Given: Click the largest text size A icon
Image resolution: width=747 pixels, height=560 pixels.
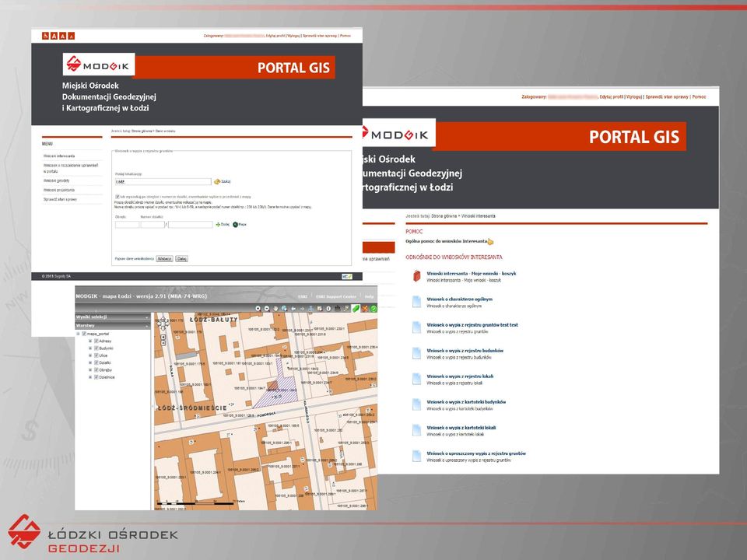Looking at the screenshot, I should click(x=54, y=36).
